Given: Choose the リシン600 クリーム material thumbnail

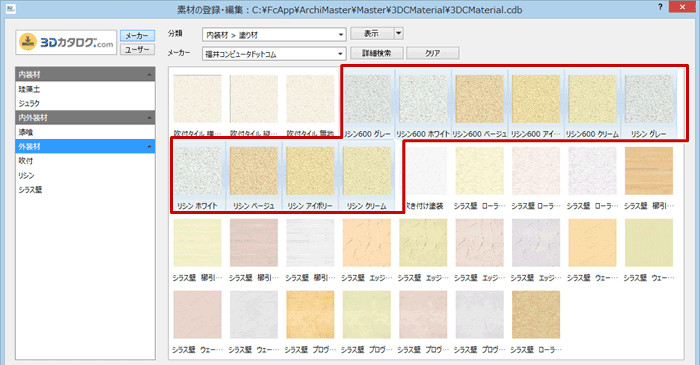Looking at the screenshot, I should click(x=592, y=99).
